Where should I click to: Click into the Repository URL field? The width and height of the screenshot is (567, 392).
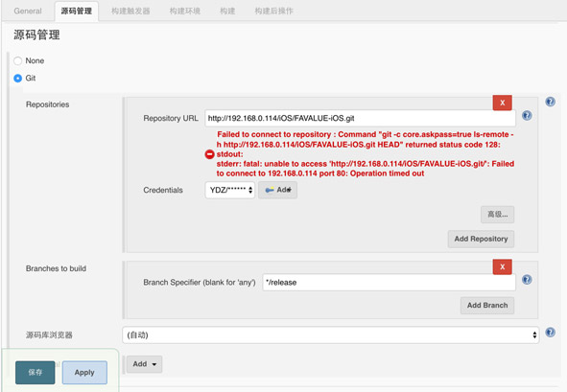[x=360, y=118]
